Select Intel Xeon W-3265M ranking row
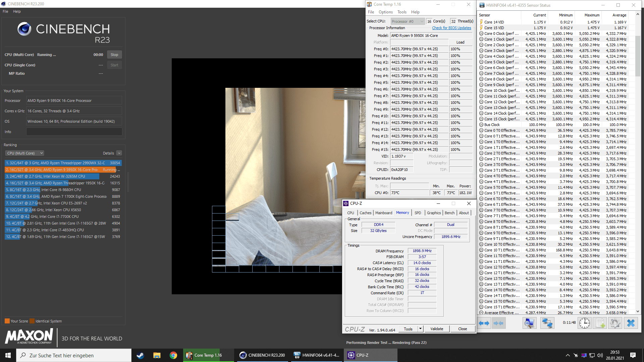This screenshot has width=644, height=362. [63, 176]
